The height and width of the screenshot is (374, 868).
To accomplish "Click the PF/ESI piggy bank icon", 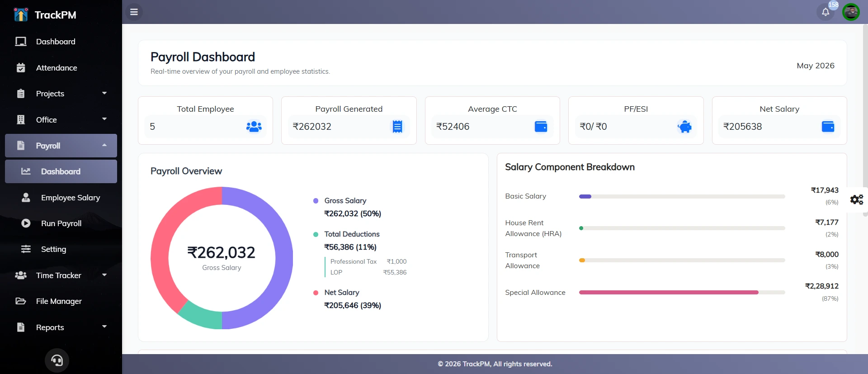I will click(684, 127).
